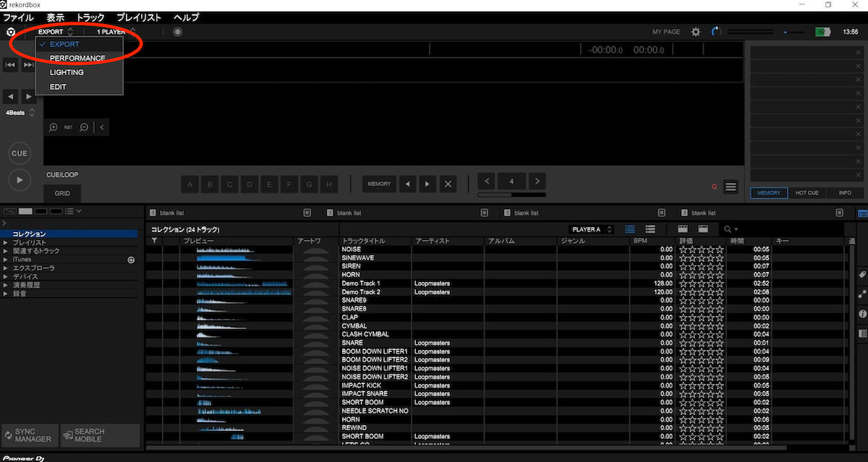Open the hamburger menu near quantize

pos(731,187)
